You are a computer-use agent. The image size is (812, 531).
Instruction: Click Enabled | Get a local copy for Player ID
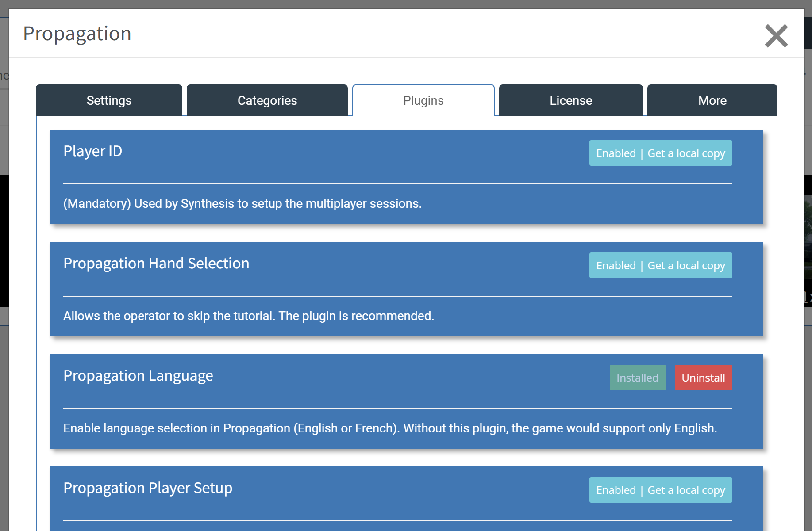click(661, 153)
